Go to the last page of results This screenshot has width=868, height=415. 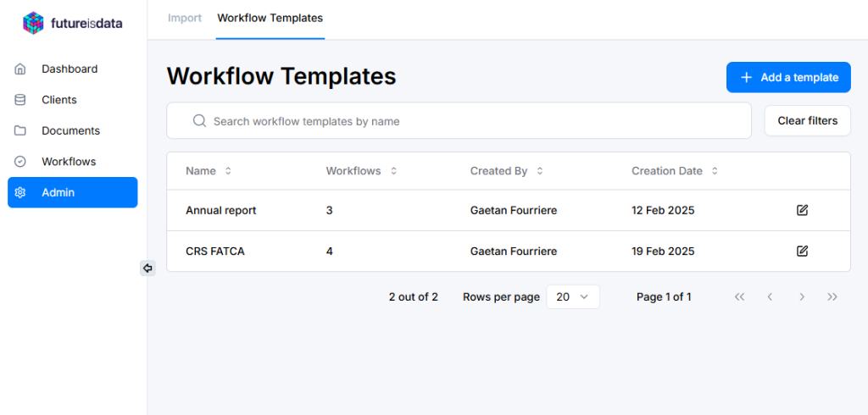(x=832, y=296)
